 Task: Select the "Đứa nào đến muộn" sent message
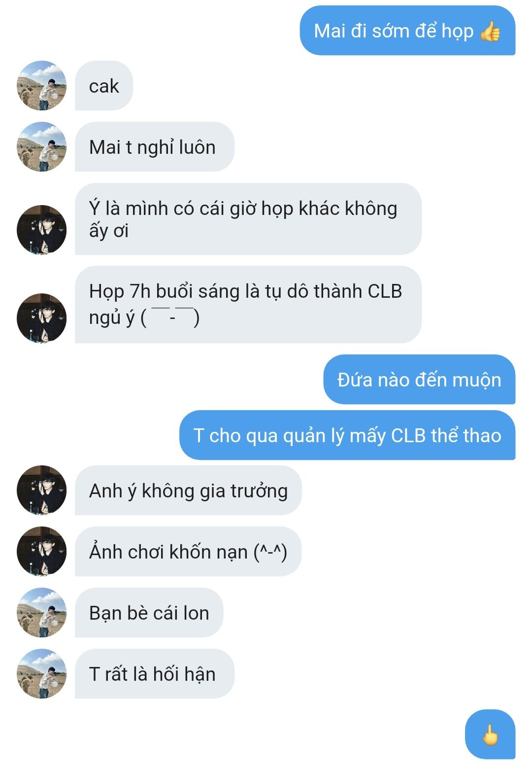[x=419, y=380]
